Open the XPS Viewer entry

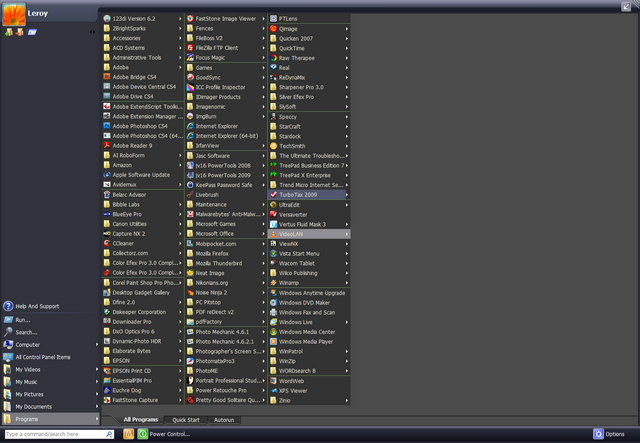(309, 390)
